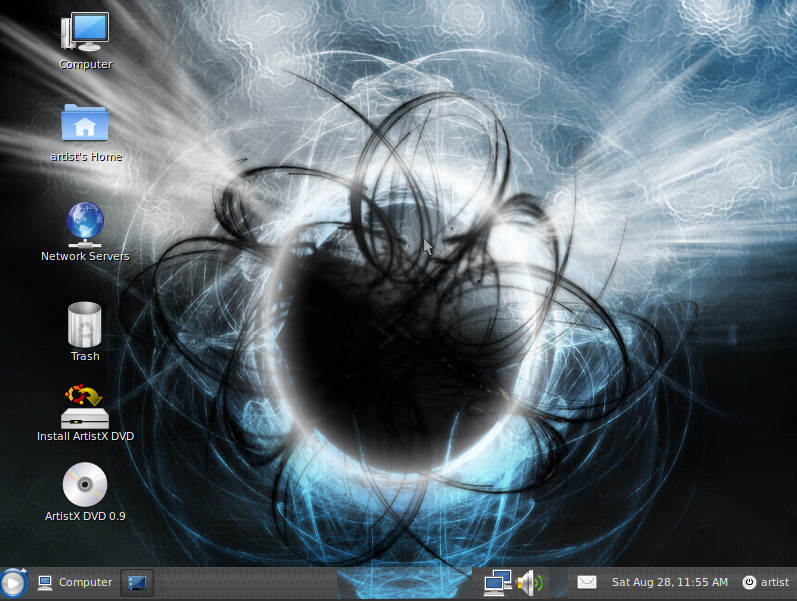Expand the calendar from the panel clock
The height and width of the screenshot is (601, 797).
click(x=669, y=582)
